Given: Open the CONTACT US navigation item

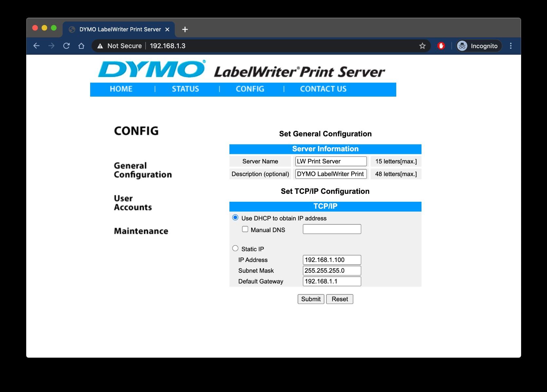Looking at the screenshot, I should click(x=323, y=89).
